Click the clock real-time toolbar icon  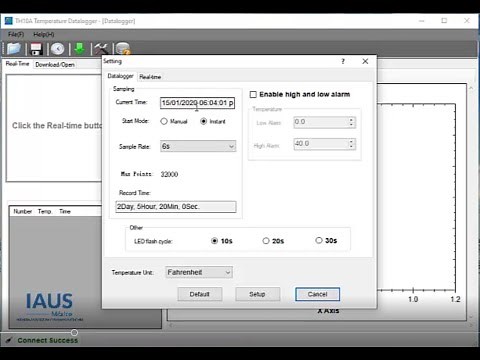[x=58, y=49]
